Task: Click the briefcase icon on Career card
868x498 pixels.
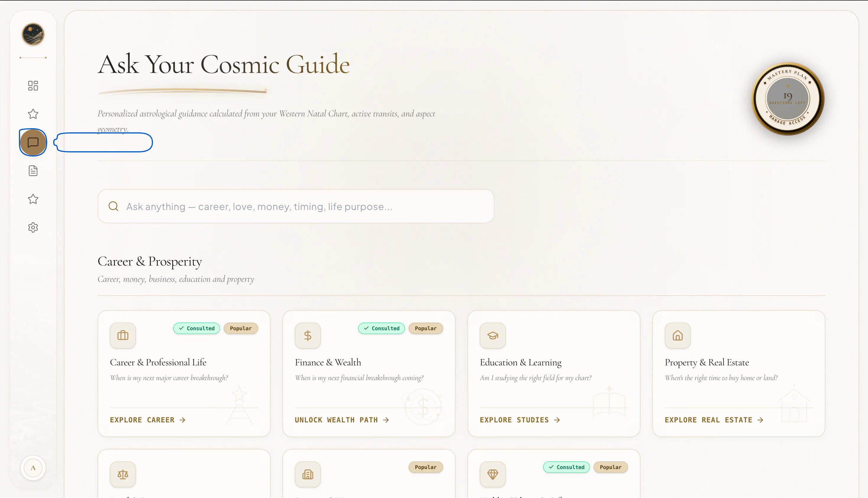Action: coord(123,335)
